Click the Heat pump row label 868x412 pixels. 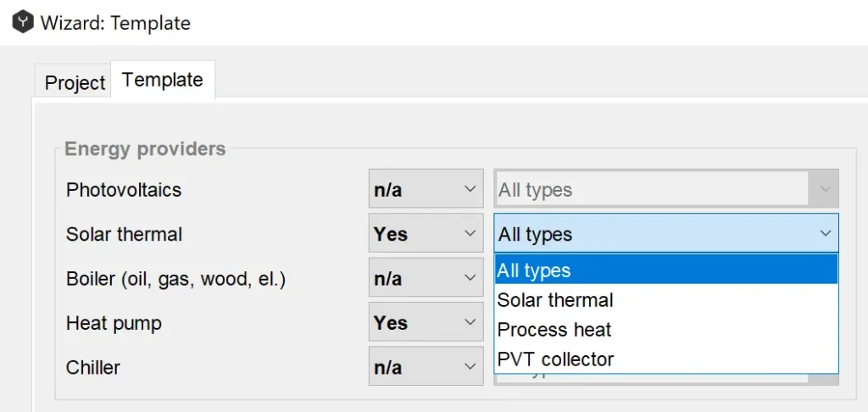point(114,323)
